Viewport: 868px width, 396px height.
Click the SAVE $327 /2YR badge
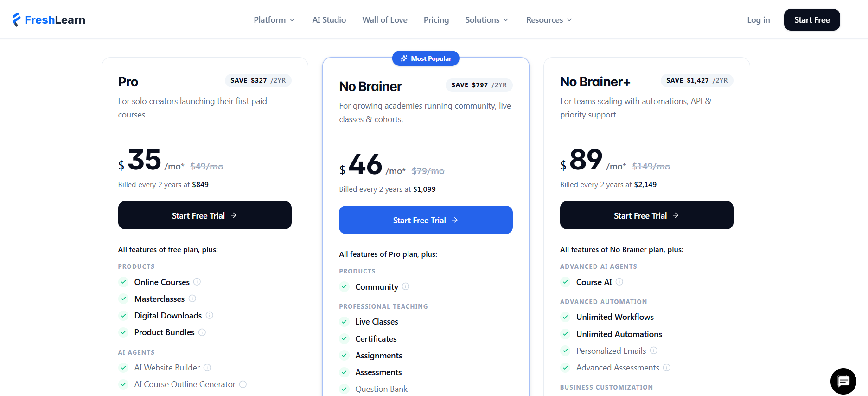(258, 80)
